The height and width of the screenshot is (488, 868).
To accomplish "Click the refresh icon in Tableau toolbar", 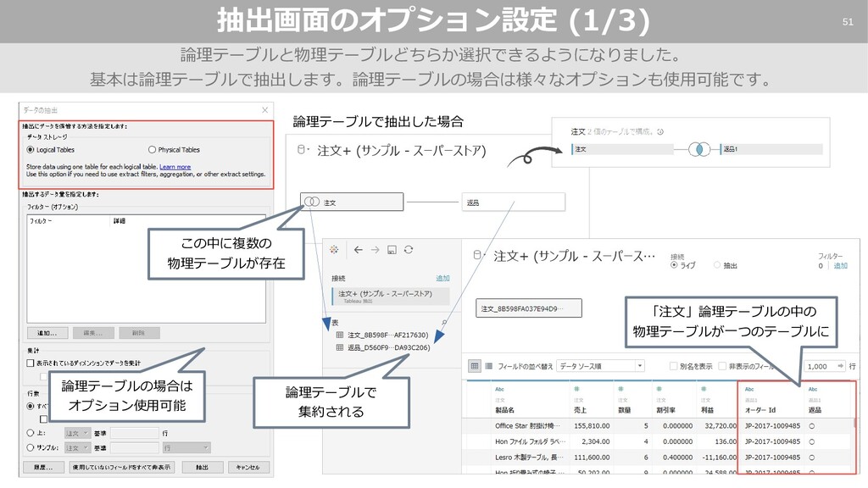I will click(409, 250).
